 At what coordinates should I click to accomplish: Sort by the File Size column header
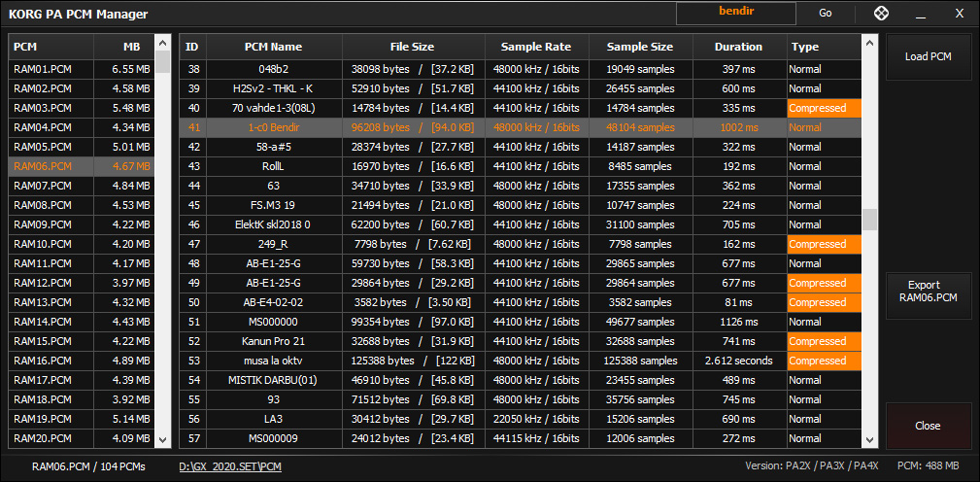tap(413, 47)
